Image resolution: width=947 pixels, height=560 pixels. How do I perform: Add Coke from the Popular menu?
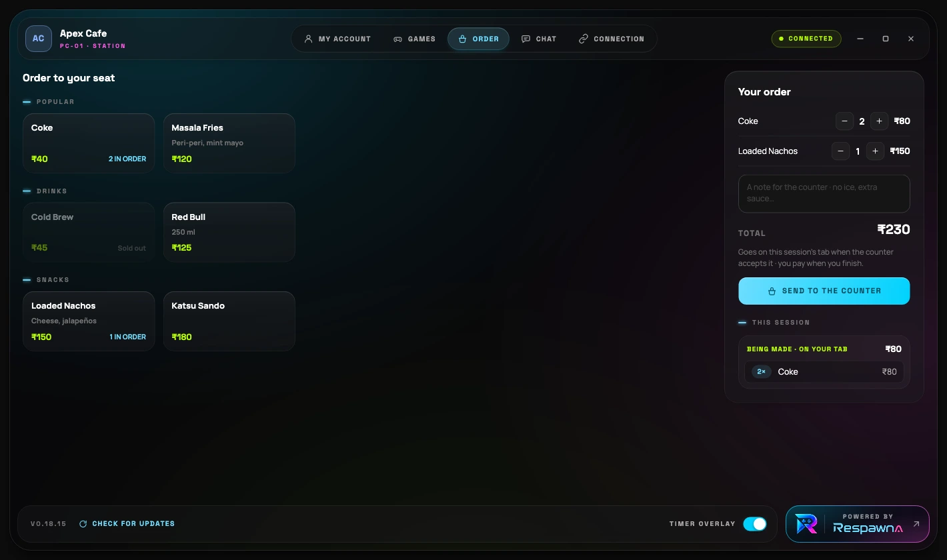pyautogui.click(x=89, y=143)
